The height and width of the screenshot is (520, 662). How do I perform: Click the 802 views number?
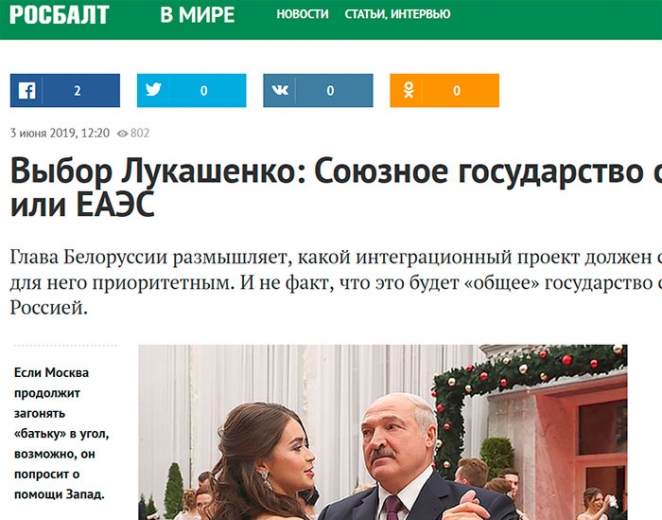click(x=140, y=133)
